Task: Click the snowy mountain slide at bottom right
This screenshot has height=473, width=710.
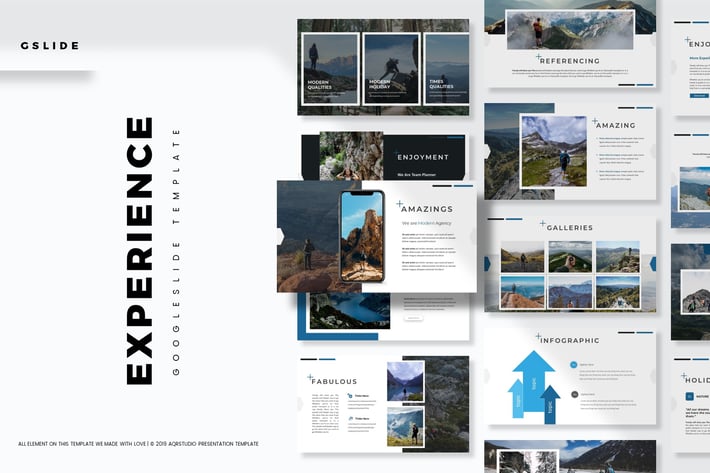Action: click(570, 456)
